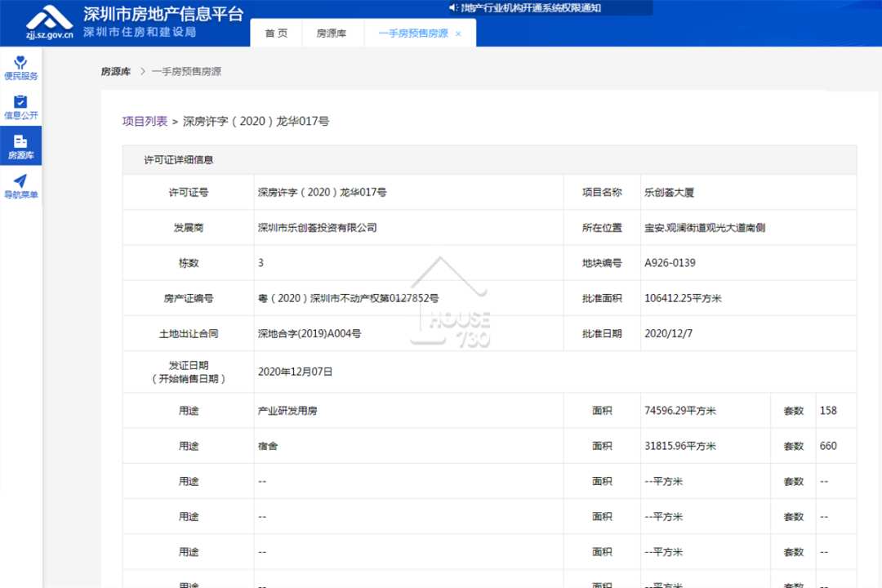Click unit count 660
The image size is (882, 588).
pos(828,446)
